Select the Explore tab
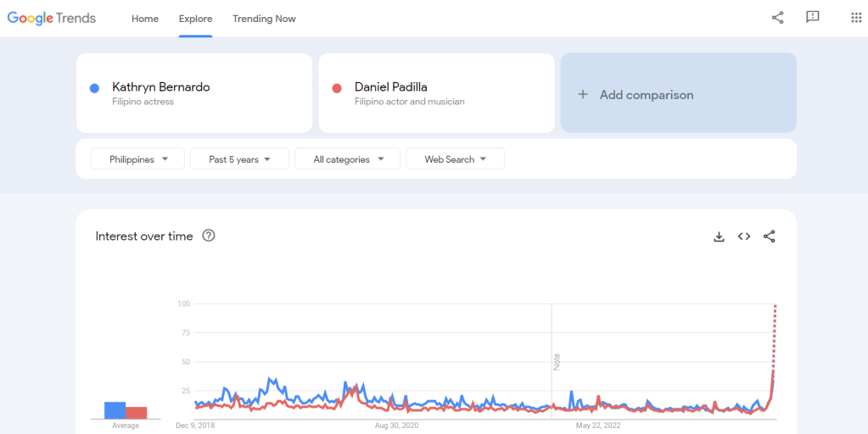 click(196, 19)
